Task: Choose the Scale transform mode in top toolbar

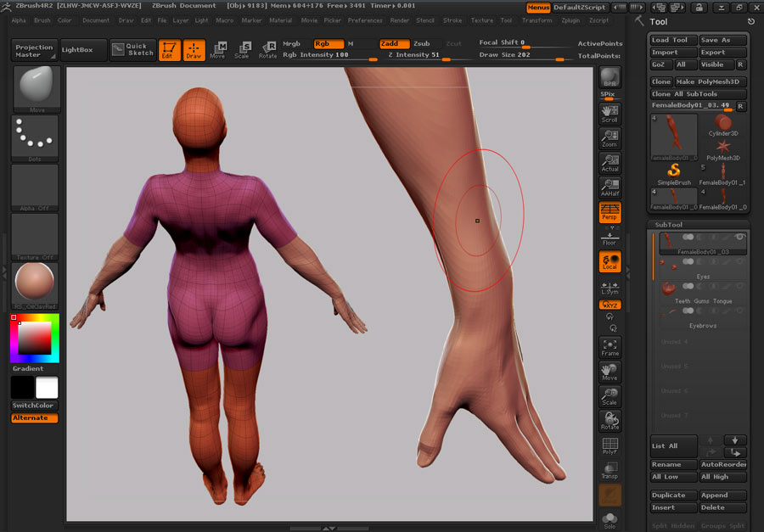Action: [242, 50]
